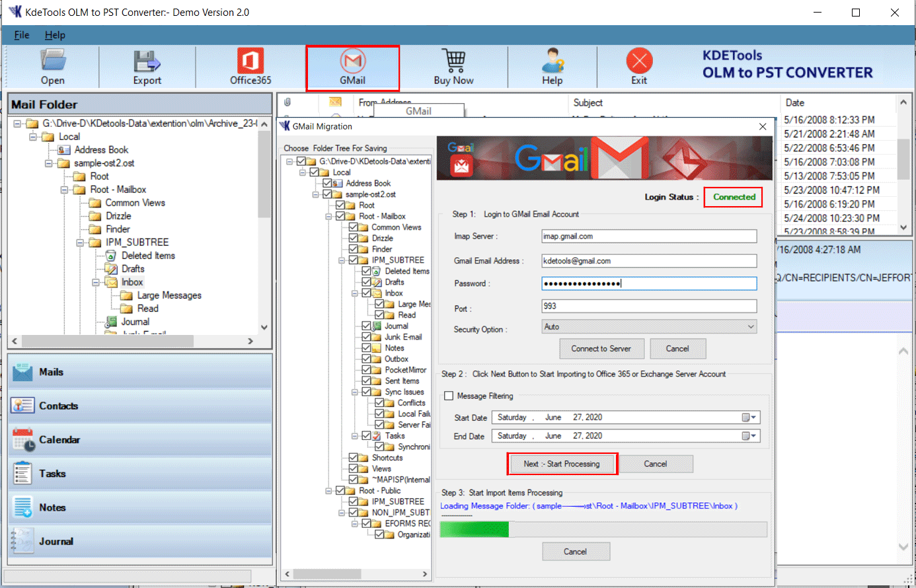Uncheck Common Views in GMail Migration tree
This screenshot has height=588, width=916.
click(x=354, y=227)
